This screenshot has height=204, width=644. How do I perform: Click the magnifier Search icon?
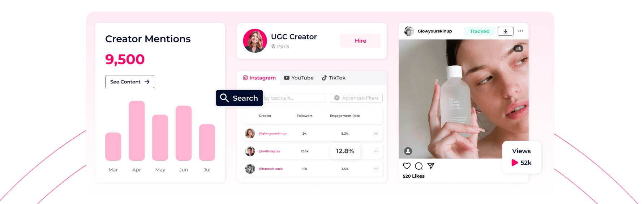point(224,98)
